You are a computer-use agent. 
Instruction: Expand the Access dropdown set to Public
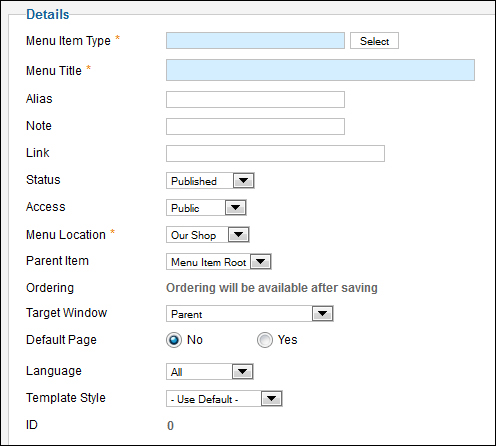point(206,208)
